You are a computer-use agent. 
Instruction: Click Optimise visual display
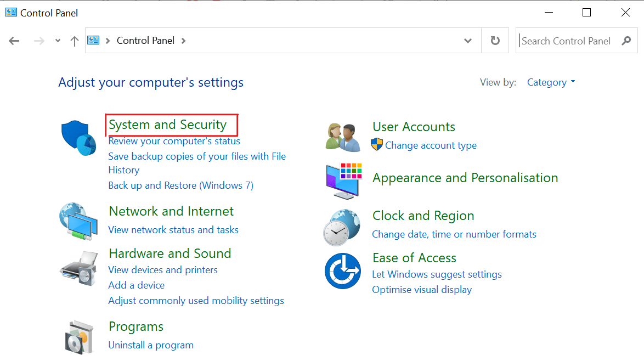point(422,290)
